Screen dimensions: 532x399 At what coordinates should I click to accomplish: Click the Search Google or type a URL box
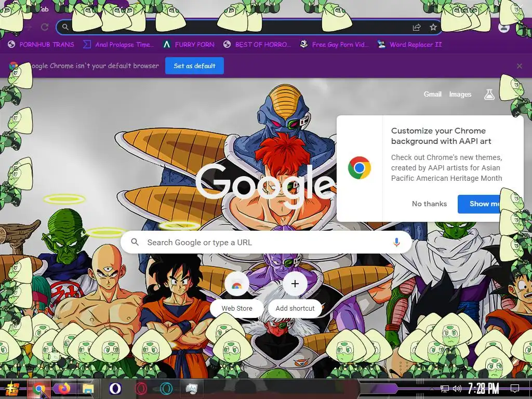(267, 242)
